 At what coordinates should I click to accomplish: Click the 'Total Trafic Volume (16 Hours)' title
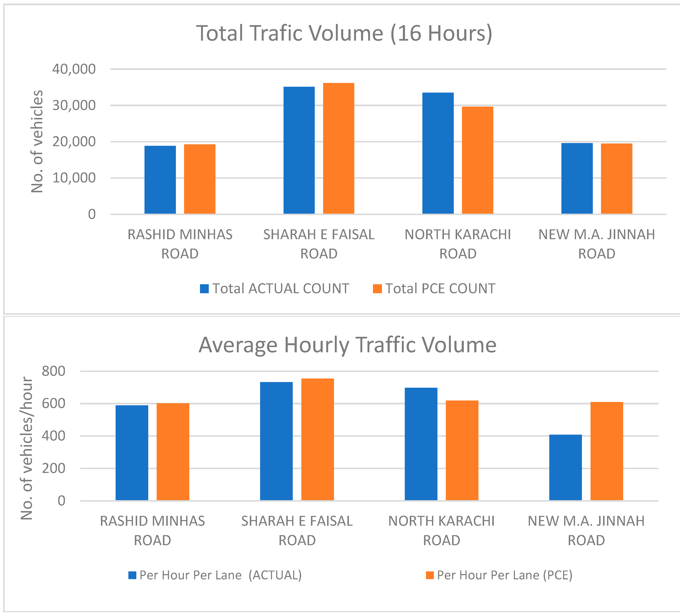(x=344, y=34)
